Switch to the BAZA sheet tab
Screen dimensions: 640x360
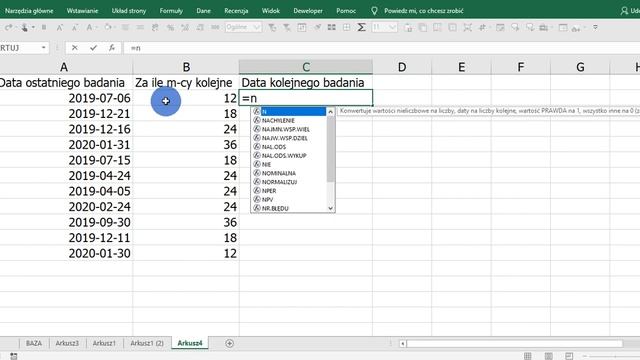click(x=34, y=343)
